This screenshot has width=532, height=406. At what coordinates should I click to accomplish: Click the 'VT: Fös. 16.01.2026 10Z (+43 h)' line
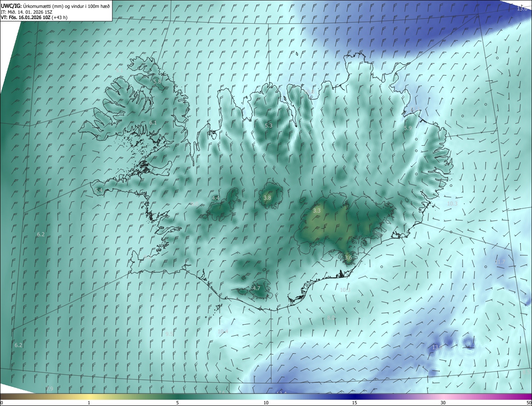coord(34,17)
